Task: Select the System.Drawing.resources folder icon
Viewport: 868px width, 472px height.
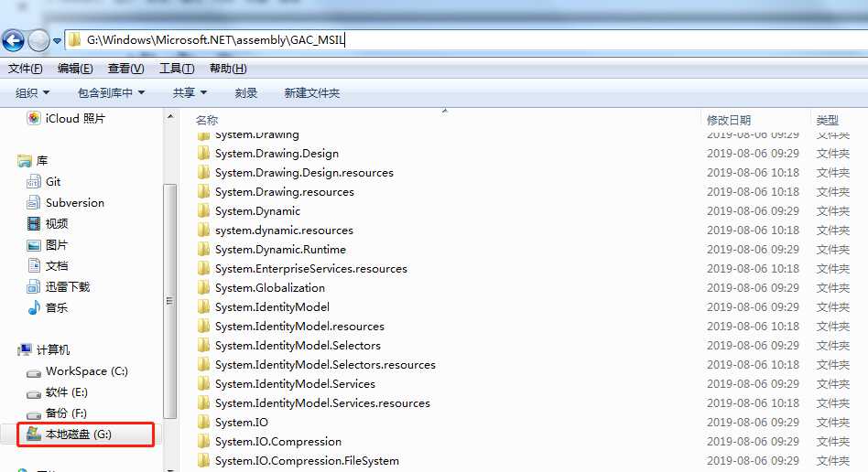Action: click(x=203, y=191)
